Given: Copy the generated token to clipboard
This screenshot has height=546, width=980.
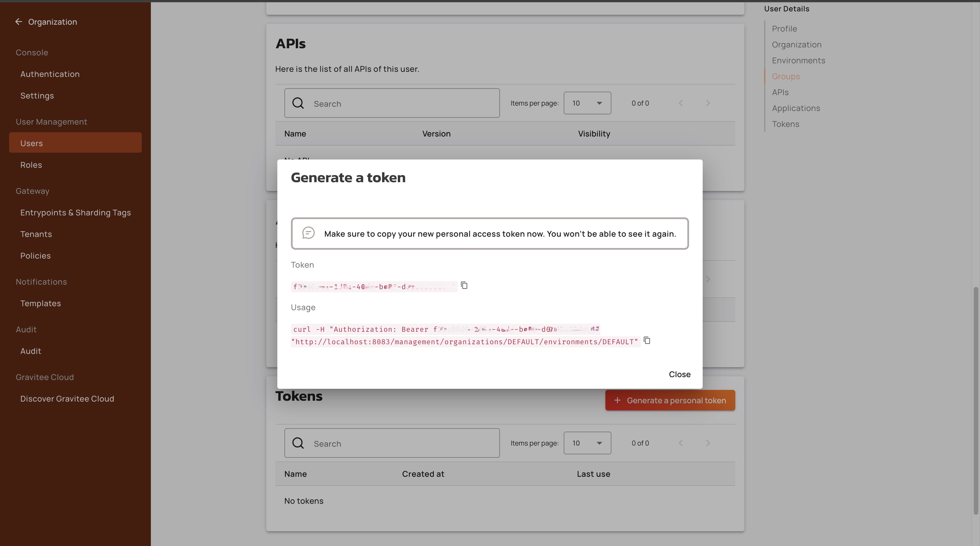Looking at the screenshot, I should pyautogui.click(x=464, y=285).
